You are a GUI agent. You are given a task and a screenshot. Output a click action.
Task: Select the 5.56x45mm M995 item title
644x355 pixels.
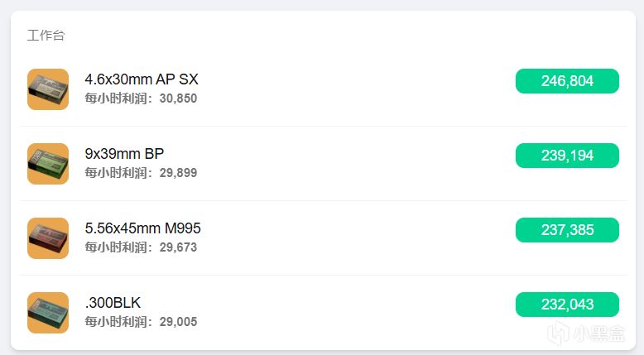(143, 228)
